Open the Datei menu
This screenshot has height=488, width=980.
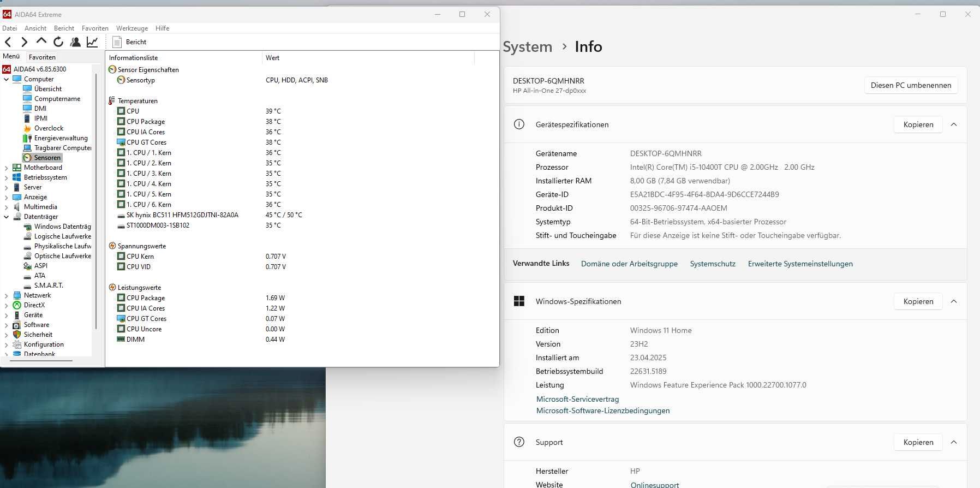coord(9,28)
